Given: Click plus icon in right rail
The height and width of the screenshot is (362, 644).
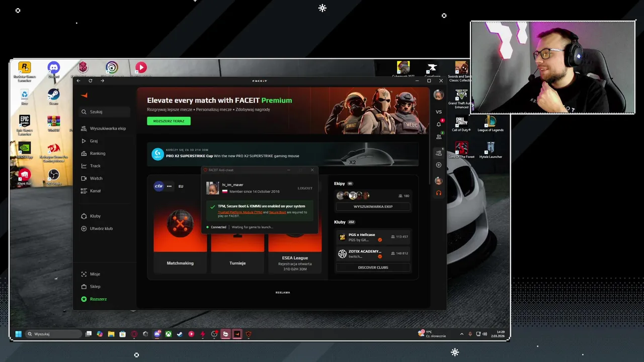Looking at the screenshot, I should [x=439, y=165].
